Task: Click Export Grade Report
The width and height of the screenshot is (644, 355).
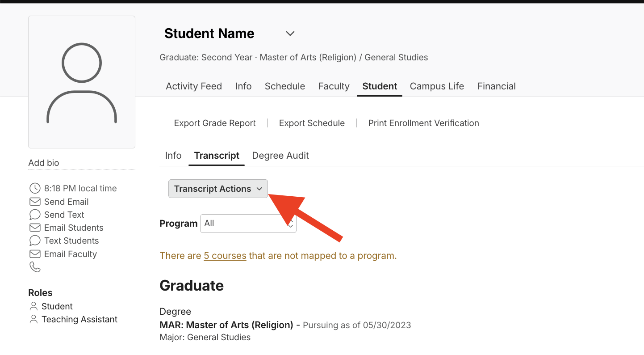Action: pos(215,123)
